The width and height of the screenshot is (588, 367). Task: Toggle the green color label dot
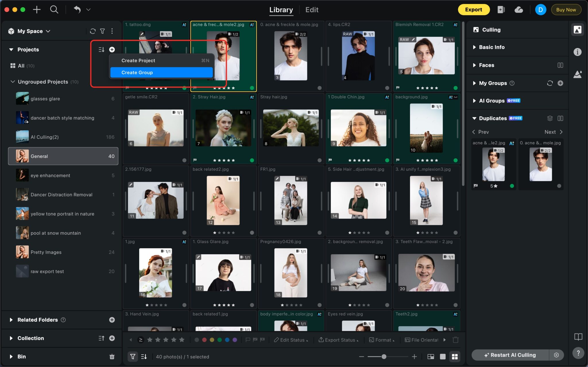click(x=220, y=339)
